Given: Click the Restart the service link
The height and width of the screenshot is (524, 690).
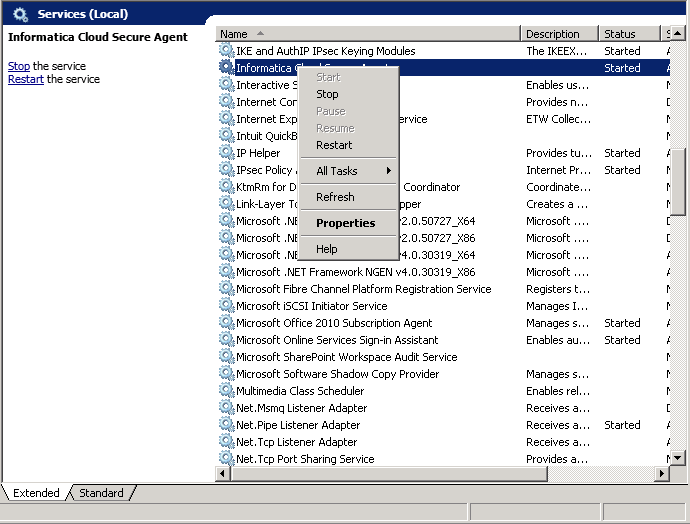Looking at the screenshot, I should click(x=26, y=79).
